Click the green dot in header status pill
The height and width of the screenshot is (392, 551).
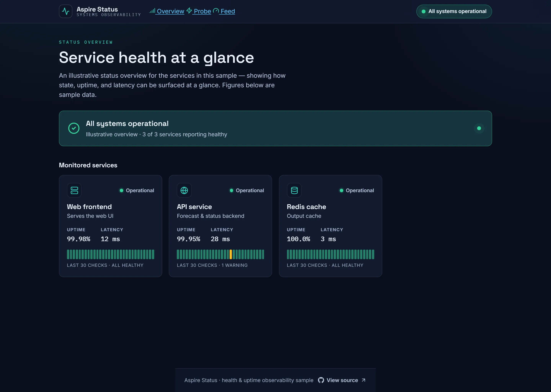click(x=423, y=11)
